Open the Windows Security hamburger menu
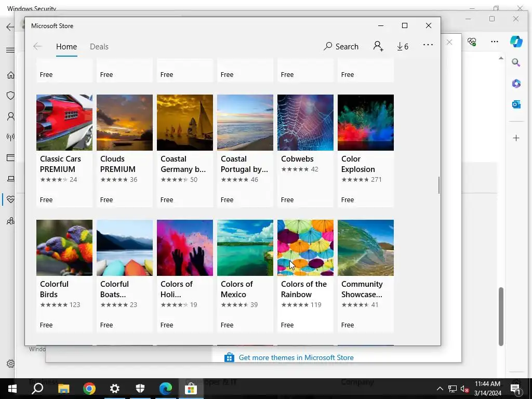Screen dimensions: 532x399 (10, 50)
